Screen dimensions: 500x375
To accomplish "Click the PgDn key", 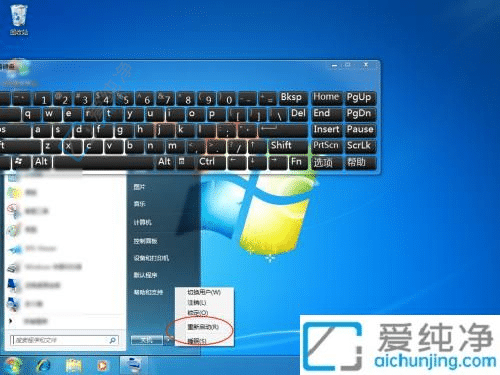I will click(x=361, y=114).
